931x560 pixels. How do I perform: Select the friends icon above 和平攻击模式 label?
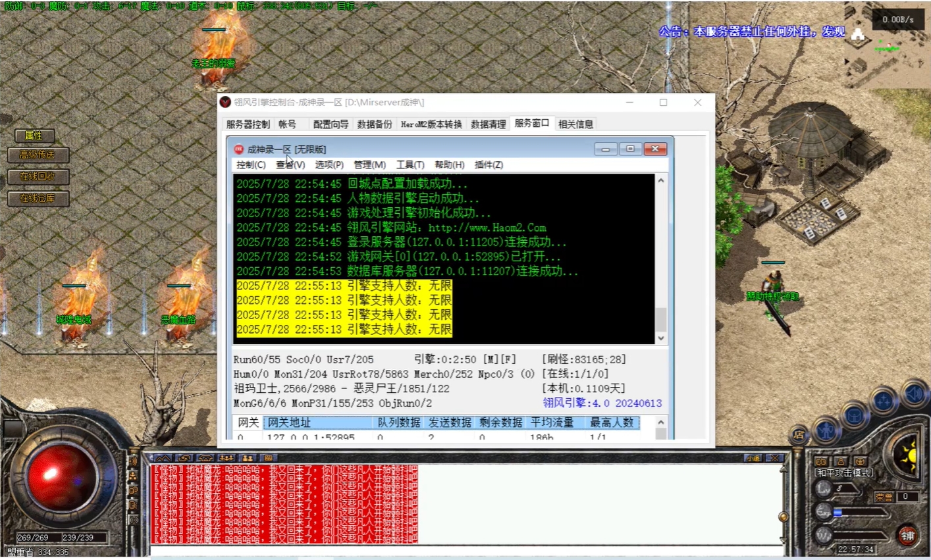click(x=840, y=462)
